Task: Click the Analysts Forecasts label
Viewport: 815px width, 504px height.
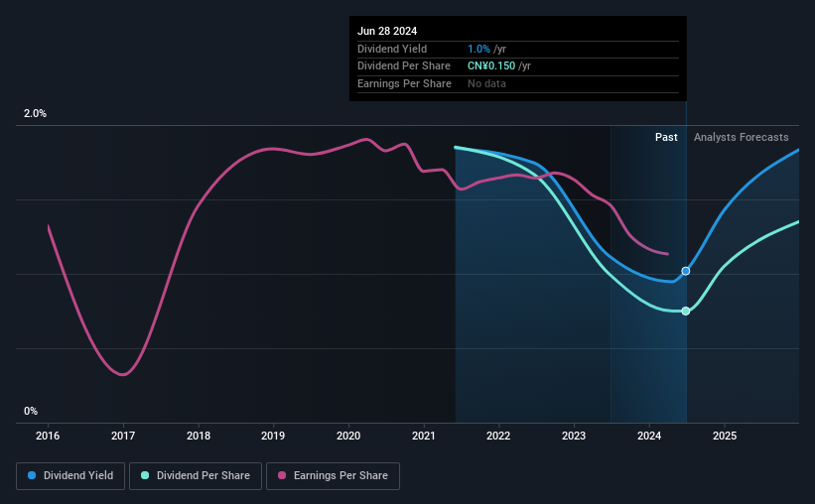Action: pyautogui.click(x=742, y=137)
